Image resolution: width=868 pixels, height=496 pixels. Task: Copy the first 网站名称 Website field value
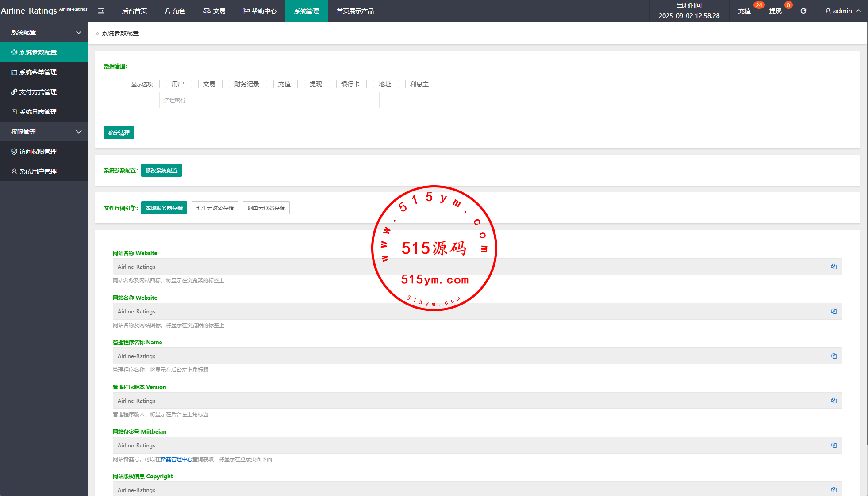point(833,267)
